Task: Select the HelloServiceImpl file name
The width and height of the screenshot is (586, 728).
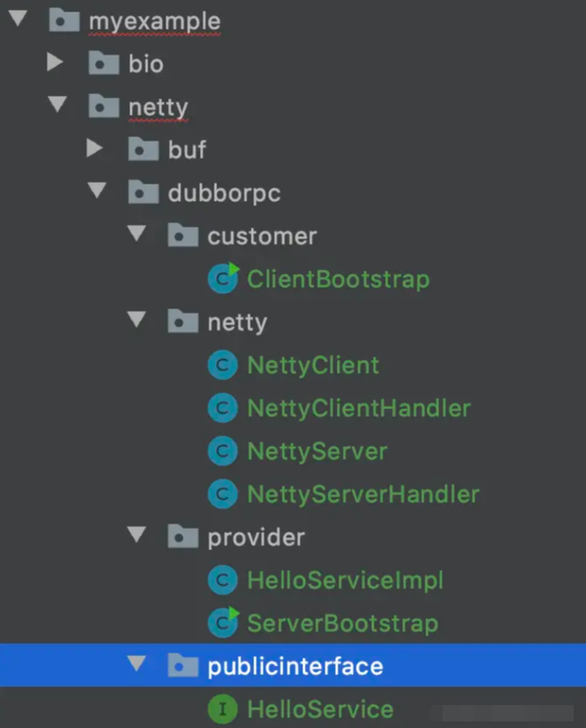Action: (345, 581)
